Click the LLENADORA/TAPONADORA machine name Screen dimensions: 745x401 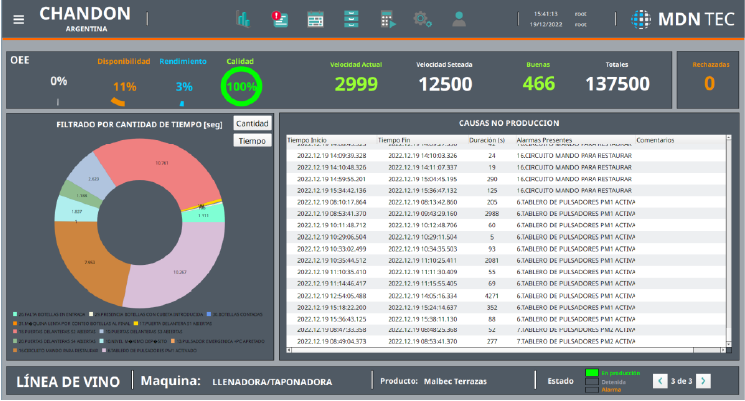pos(272,382)
